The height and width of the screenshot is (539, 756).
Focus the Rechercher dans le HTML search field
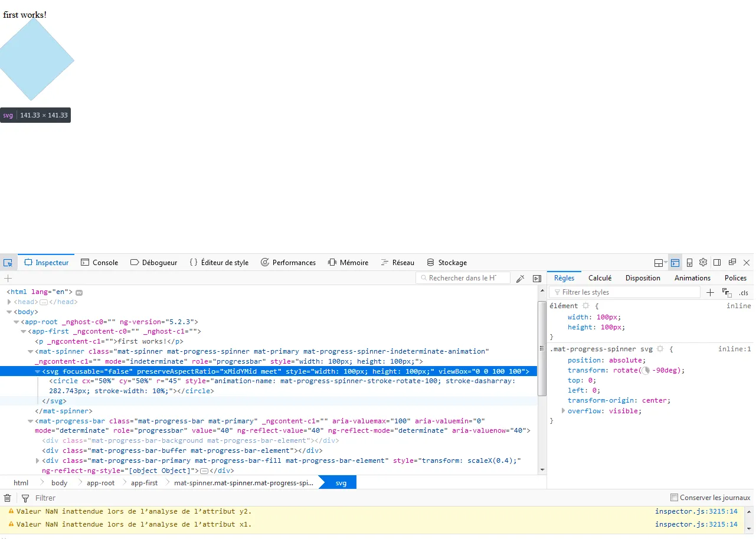coord(463,278)
